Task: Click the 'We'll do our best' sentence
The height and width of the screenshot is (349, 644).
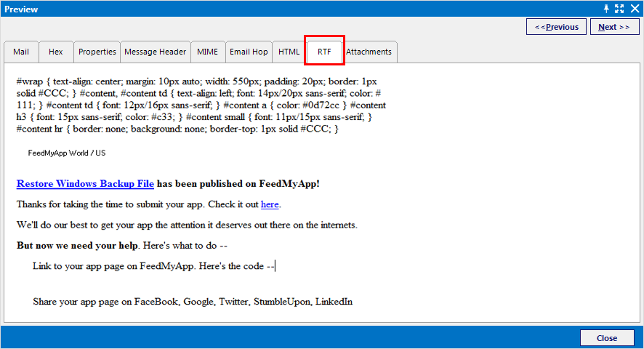Action: [x=187, y=225]
